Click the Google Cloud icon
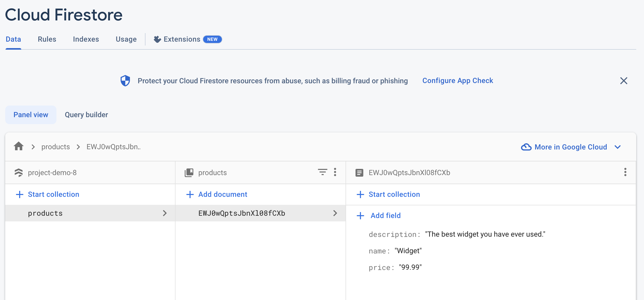This screenshot has height=300, width=644. (526, 147)
